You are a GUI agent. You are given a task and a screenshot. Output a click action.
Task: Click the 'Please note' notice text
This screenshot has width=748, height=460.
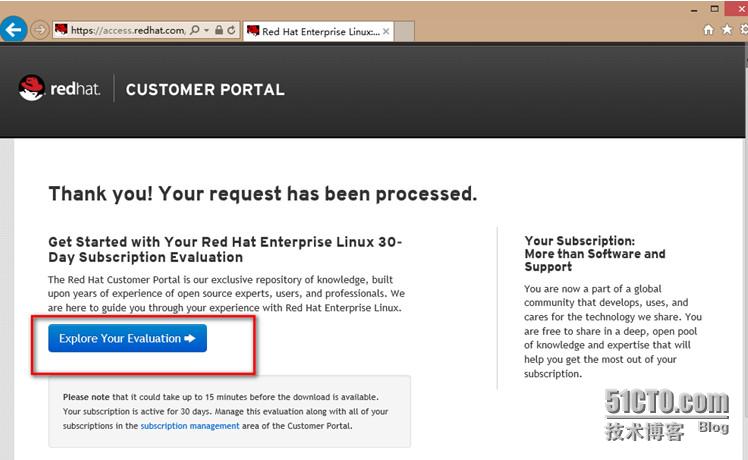225,411
